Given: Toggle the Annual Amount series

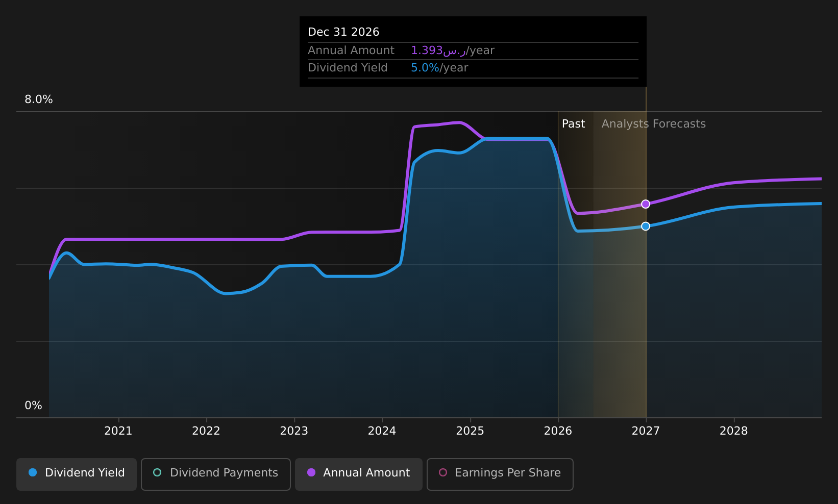Looking at the screenshot, I should tap(359, 474).
